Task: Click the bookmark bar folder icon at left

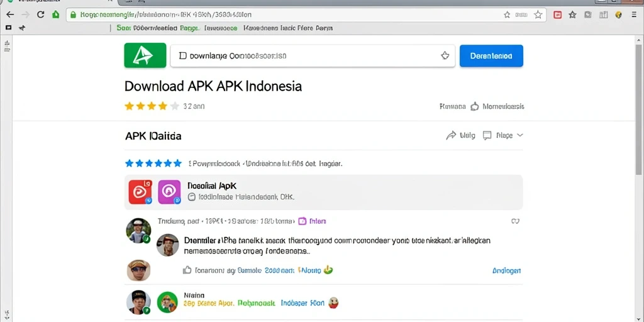Action: tap(8, 28)
